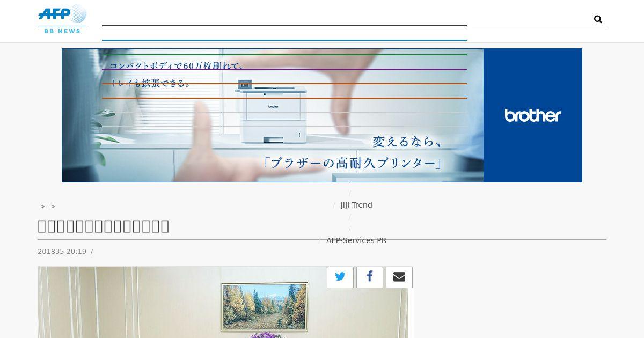This screenshot has width=644, height=338.
Task: Click the article date 201835 20:19
Action: tap(62, 252)
